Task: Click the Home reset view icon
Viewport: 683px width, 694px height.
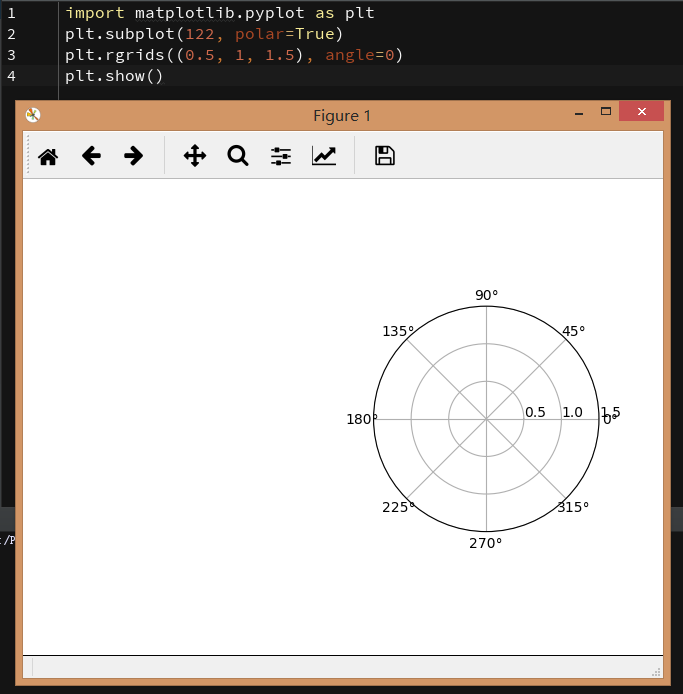Action: [48, 156]
